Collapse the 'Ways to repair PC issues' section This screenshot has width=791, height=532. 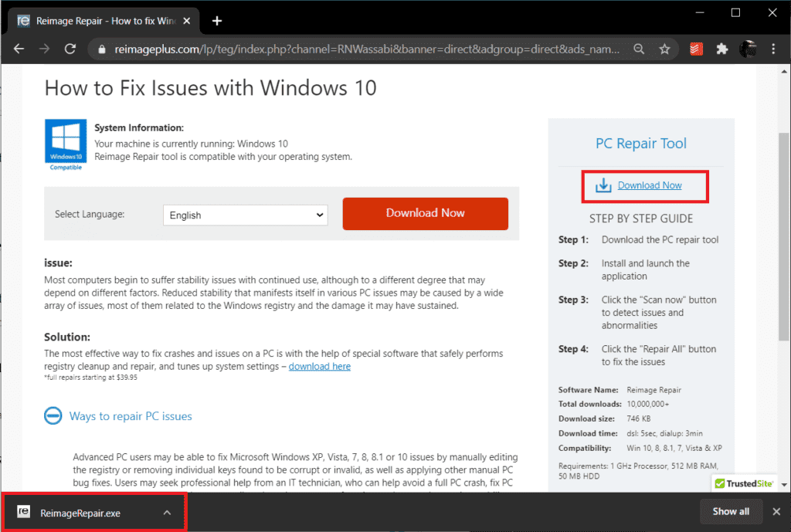(x=131, y=416)
